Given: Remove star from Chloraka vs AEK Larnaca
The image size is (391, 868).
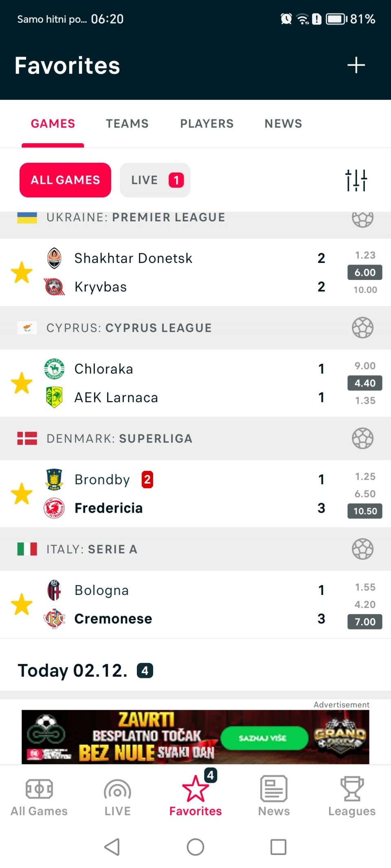Looking at the screenshot, I should [x=22, y=383].
